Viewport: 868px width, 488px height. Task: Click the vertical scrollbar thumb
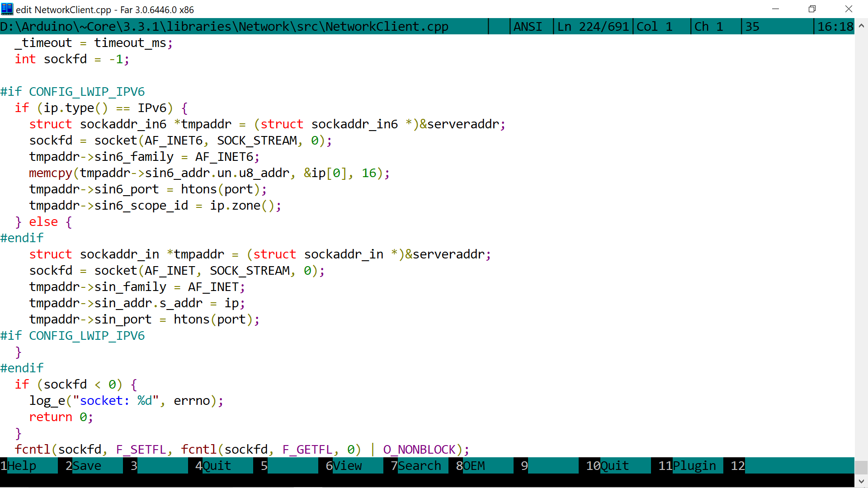point(861,467)
